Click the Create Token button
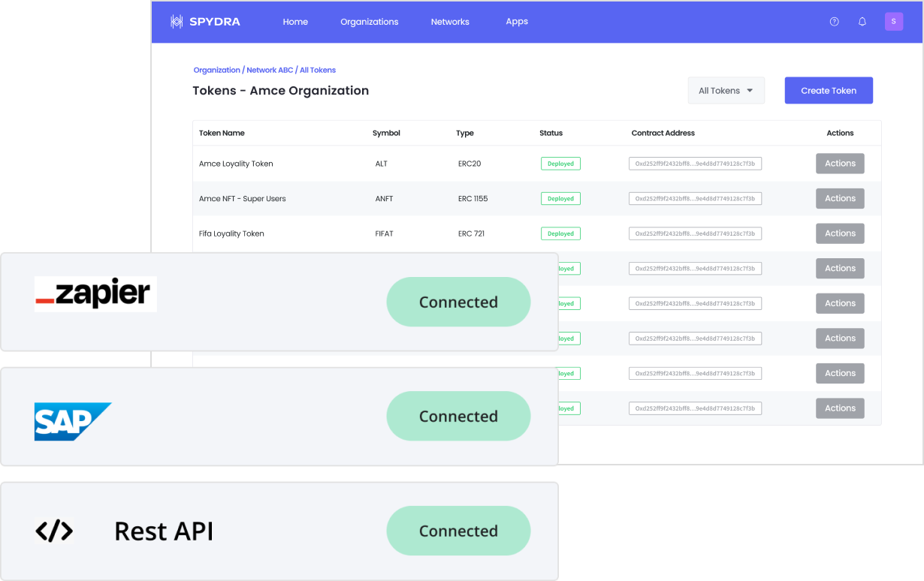This screenshot has height=581, width=924. [829, 91]
